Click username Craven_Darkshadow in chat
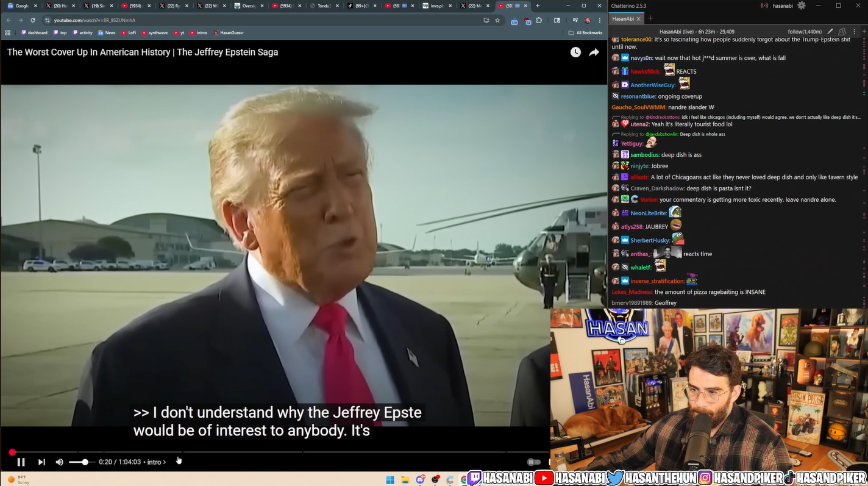The height and width of the screenshot is (486, 868). tap(657, 188)
